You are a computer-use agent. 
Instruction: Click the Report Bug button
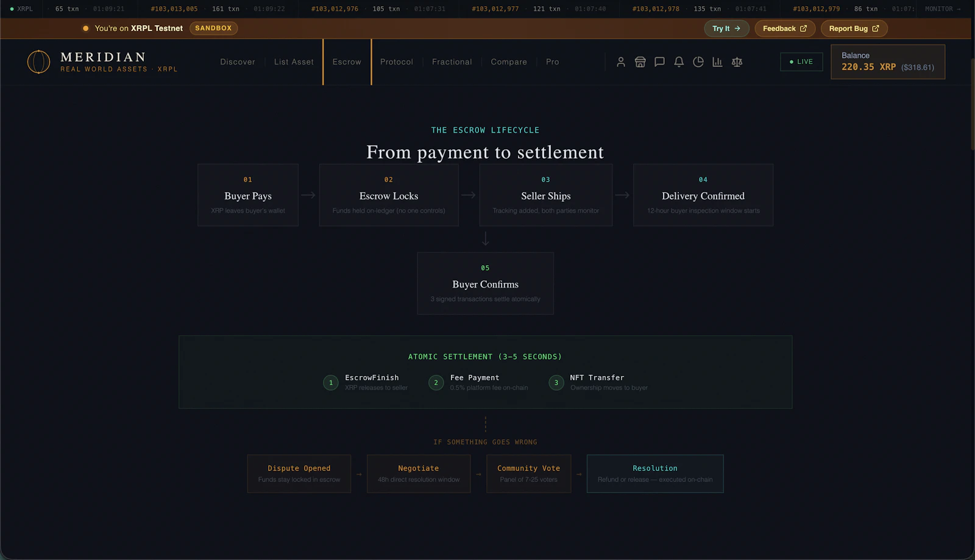point(854,29)
